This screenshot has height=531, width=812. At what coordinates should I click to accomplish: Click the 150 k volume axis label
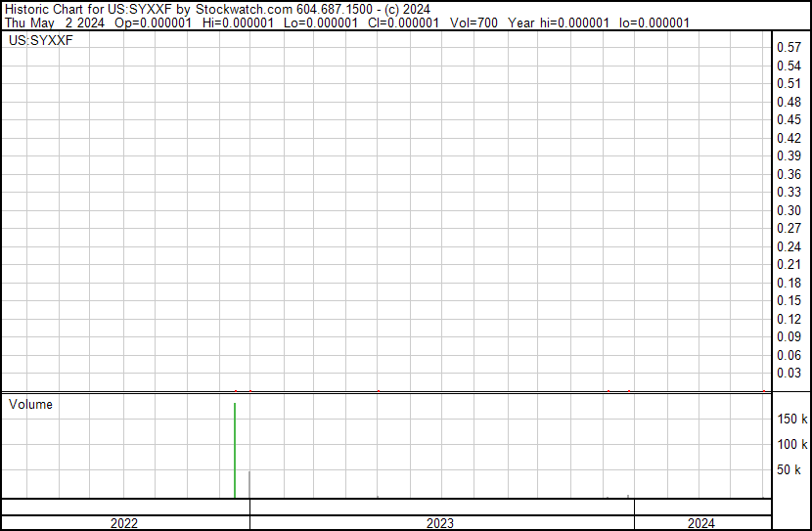click(792, 419)
